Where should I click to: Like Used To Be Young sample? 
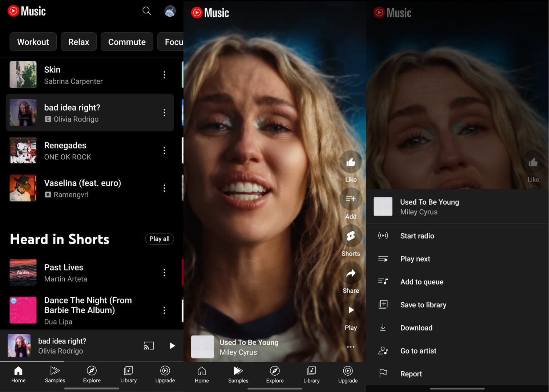[x=351, y=163]
